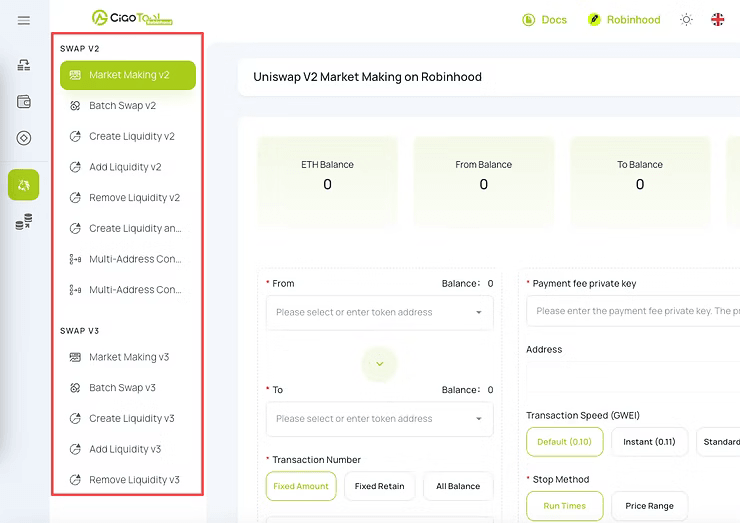Choose Standard transaction speed
The image size is (740, 523).
click(720, 442)
